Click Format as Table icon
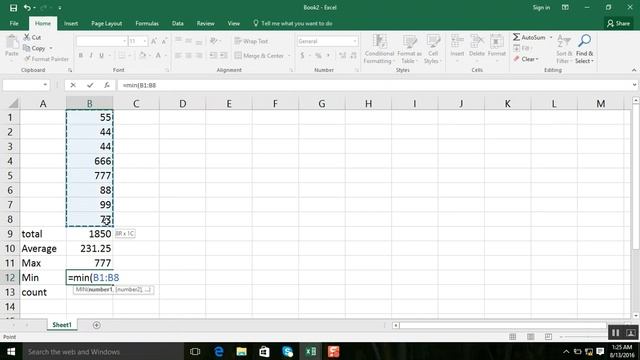 pos(409,41)
